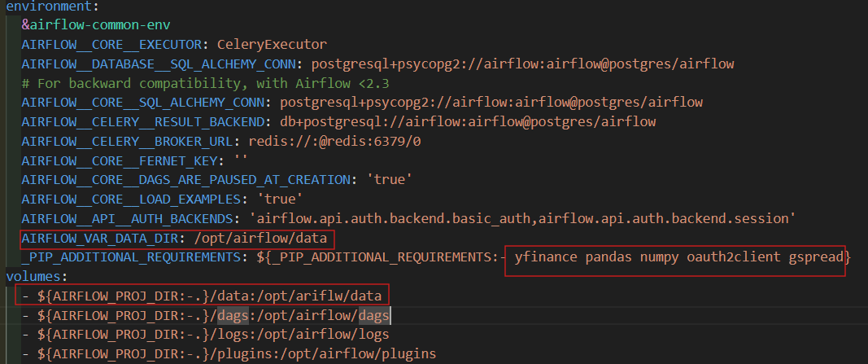868x364 pixels.
Task: Click the redis://:@redis:6379/0 value
Action: 334,141
